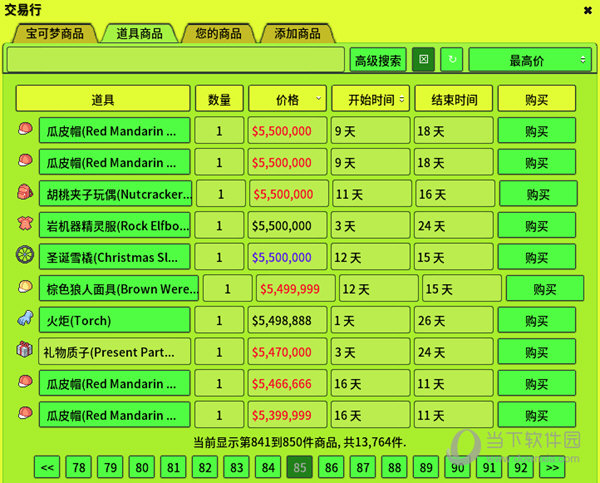Buy the hat priced $5,466,666

pyautogui.click(x=537, y=383)
